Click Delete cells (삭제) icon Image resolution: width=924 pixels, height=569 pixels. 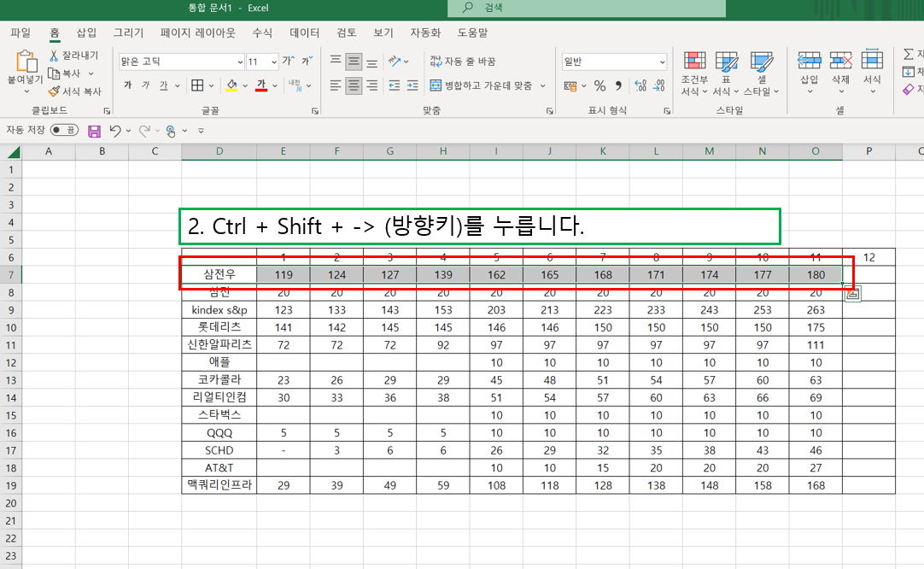click(841, 61)
